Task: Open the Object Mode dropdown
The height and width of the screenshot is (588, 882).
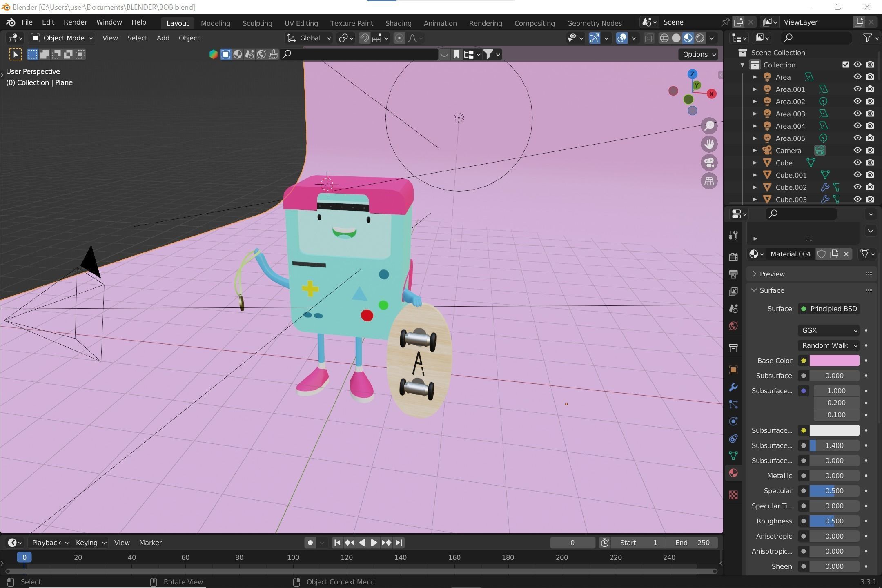Action: pos(62,38)
